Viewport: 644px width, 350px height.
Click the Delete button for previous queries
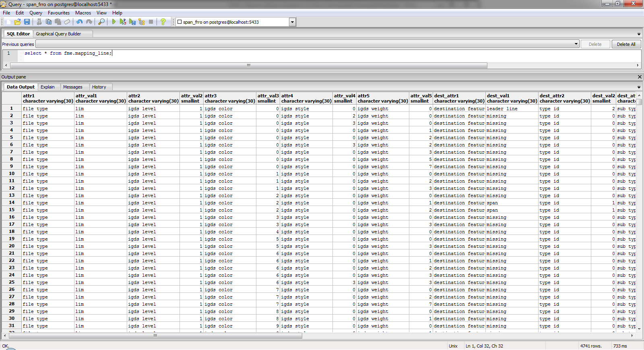point(595,44)
